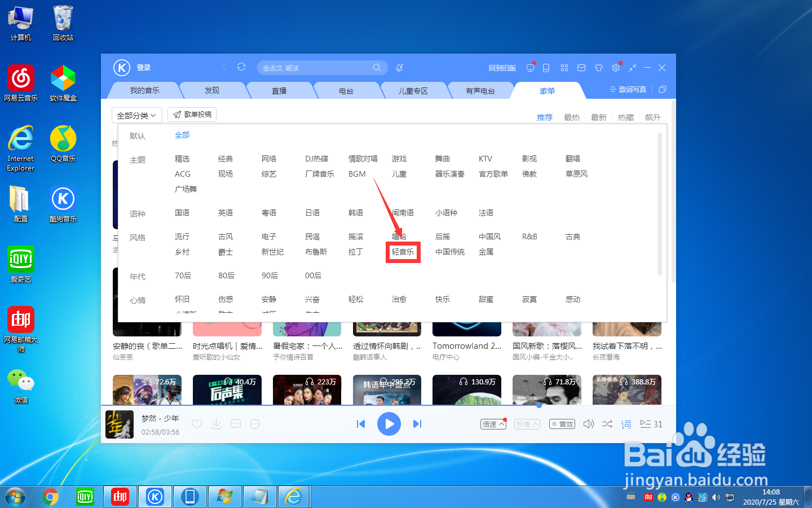
Task: Click the Kugou K logo icon
Action: tap(122, 67)
